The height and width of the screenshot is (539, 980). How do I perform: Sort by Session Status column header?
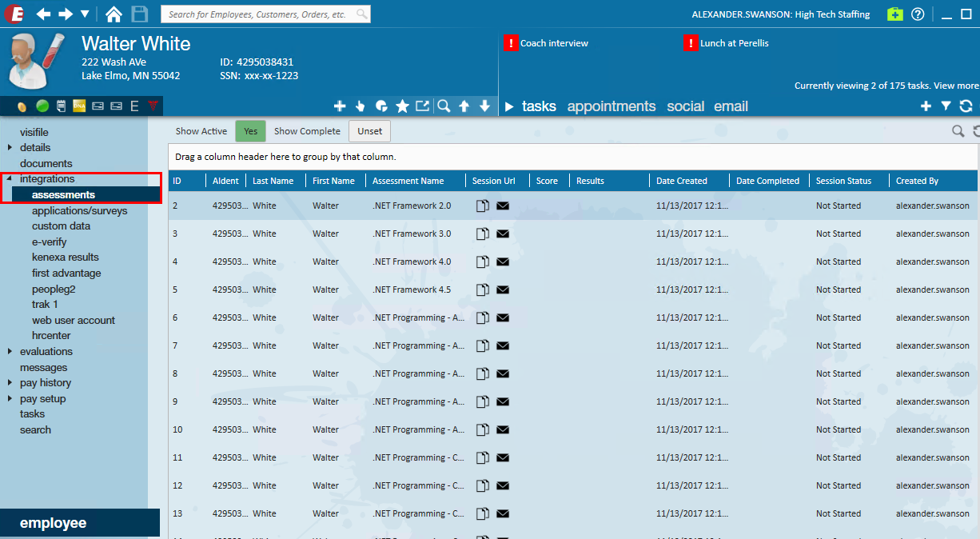click(849, 181)
